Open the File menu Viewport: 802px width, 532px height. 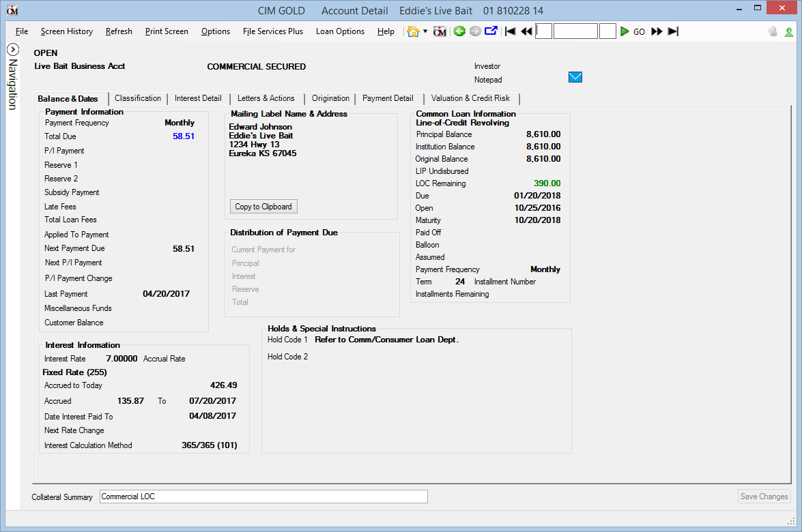tap(22, 31)
